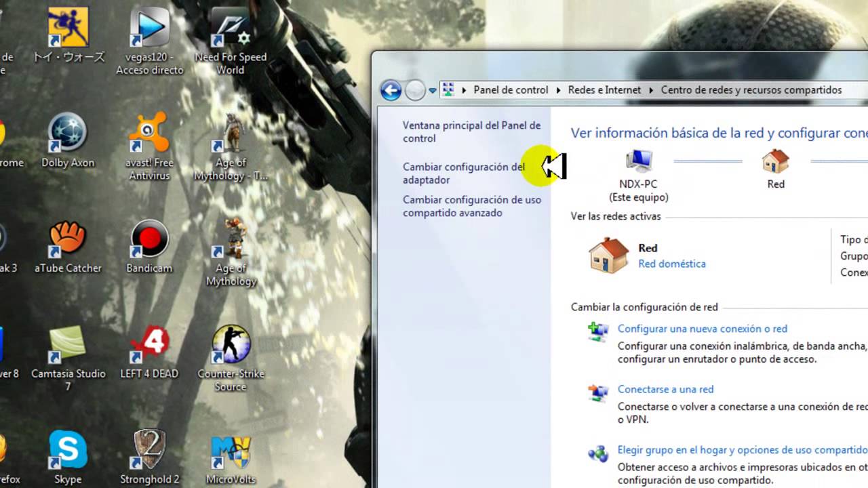
Task: Click the bold "Red" network name
Action: pyautogui.click(x=648, y=248)
